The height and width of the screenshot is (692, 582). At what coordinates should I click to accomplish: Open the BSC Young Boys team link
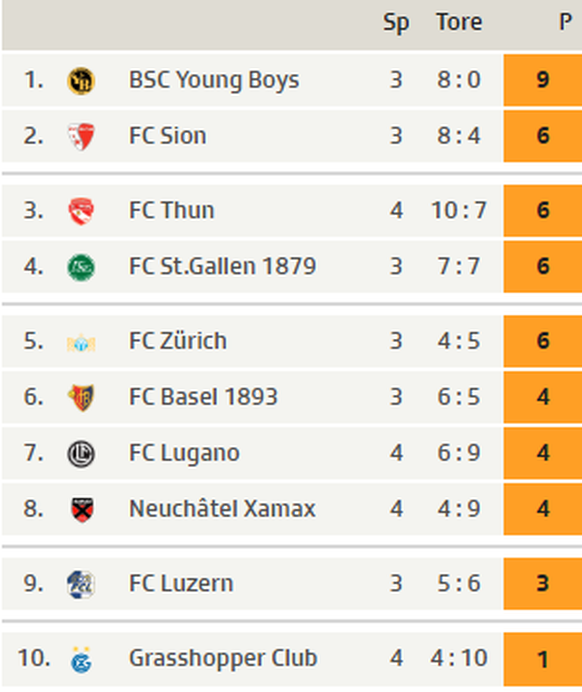point(214,80)
